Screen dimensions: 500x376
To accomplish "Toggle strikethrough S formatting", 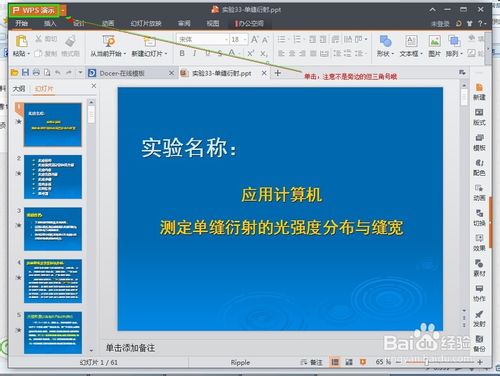I will 220,53.
